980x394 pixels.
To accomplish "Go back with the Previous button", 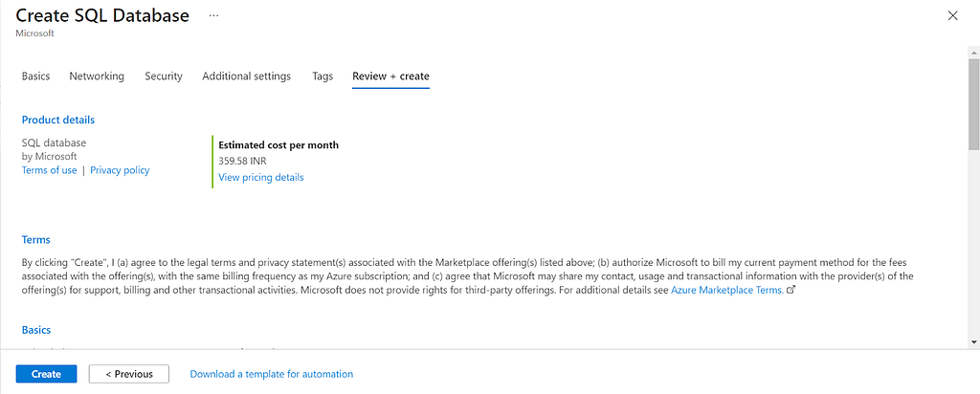I will (129, 374).
